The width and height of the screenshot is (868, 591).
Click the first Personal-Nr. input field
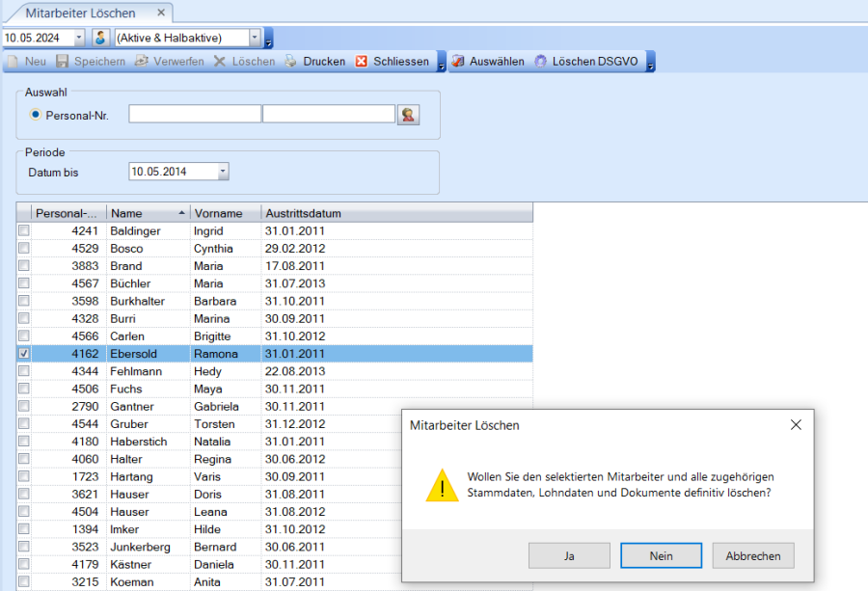tap(195, 114)
